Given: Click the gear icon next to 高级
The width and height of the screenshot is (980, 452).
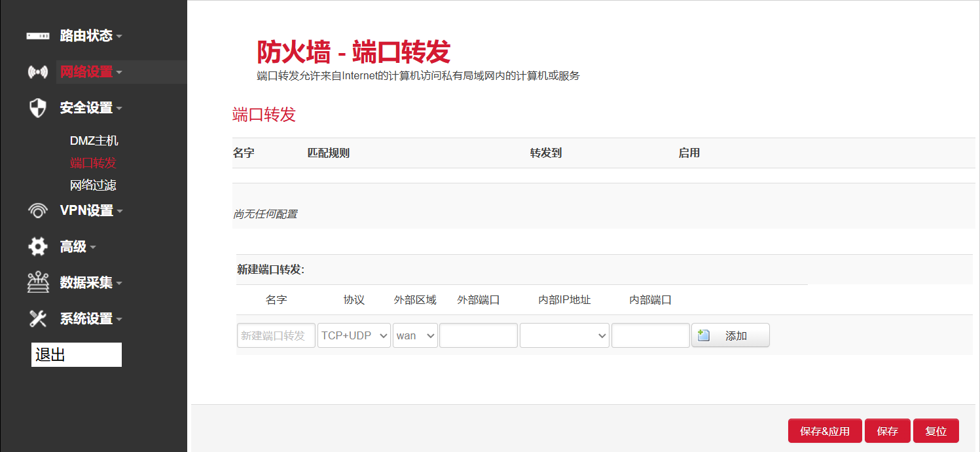Looking at the screenshot, I should tap(37, 246).
